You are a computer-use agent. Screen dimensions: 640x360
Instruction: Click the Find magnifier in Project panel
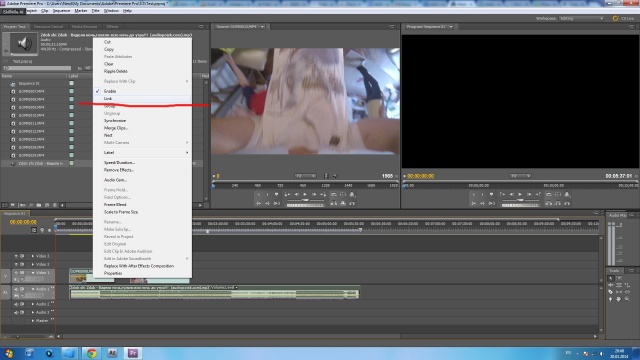click(31, 205)
